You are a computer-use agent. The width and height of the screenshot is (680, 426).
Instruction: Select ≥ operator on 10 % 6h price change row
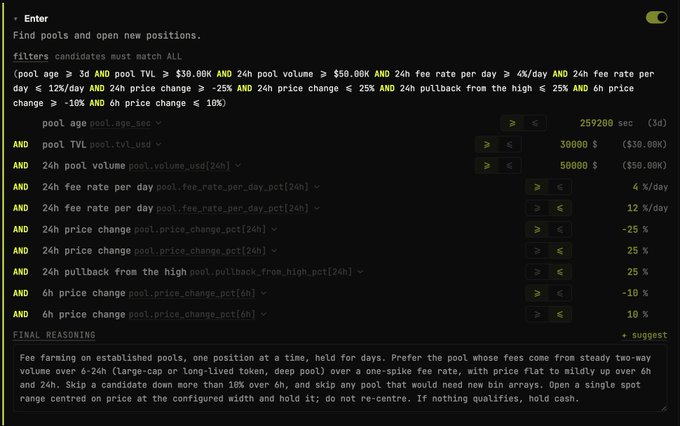pos(537,315)
